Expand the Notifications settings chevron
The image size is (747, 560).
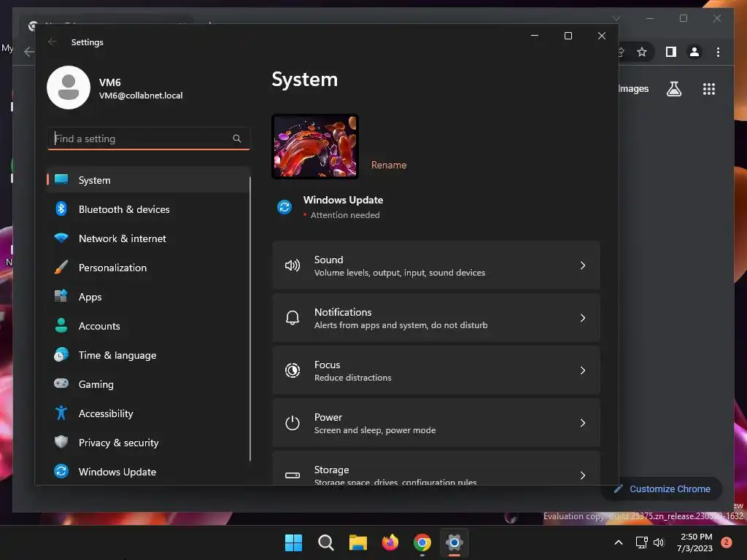tap(583, 318)
